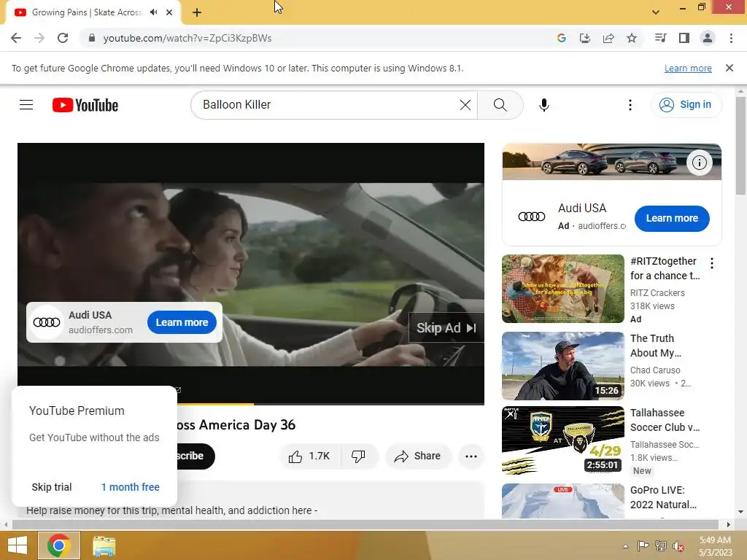Click the Audi cars banner image
The height and width of the screenshot is (560, 747).
point(612,162)
